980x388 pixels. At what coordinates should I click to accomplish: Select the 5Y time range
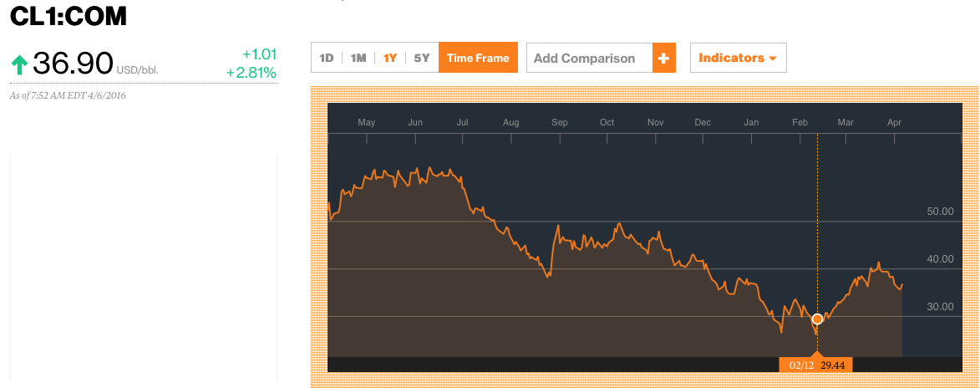tap(422, 59)
